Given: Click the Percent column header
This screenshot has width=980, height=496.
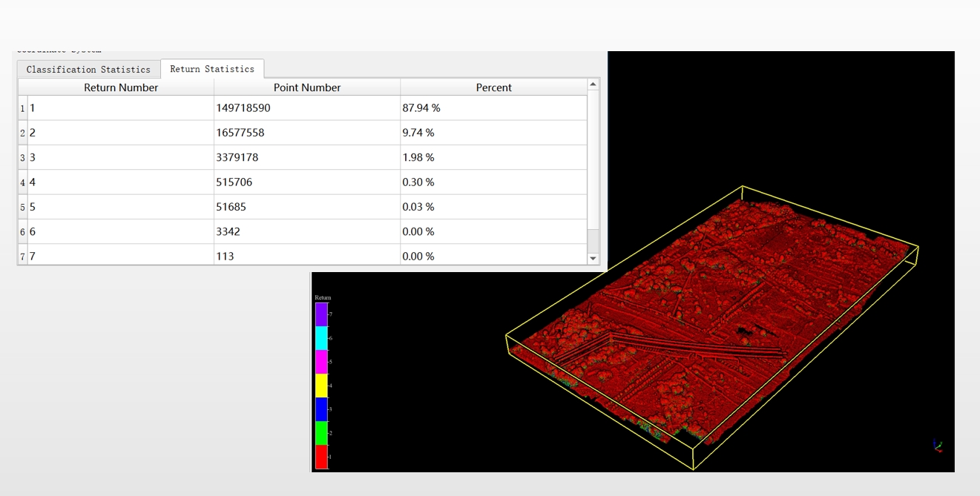Looking at the screenshot, I should (494, 87).
